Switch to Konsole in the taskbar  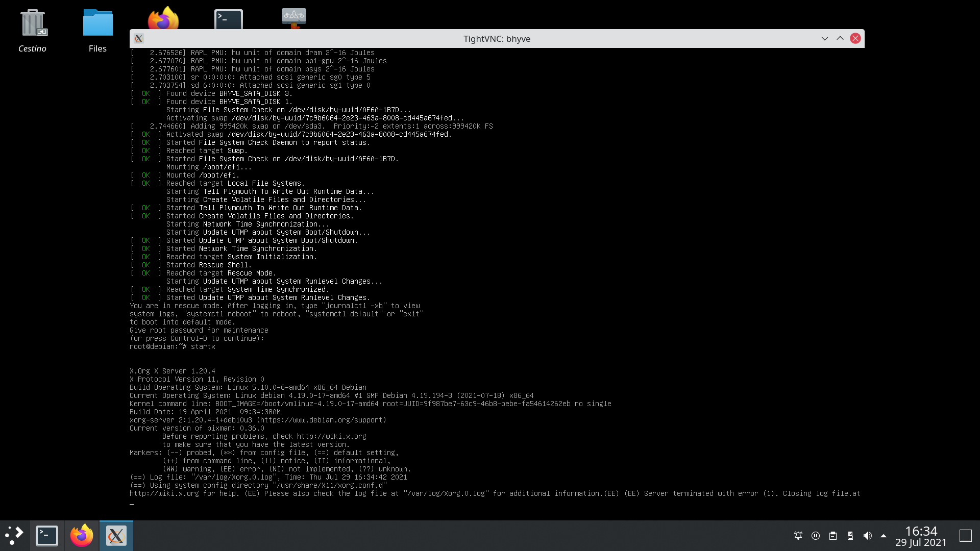tap(47, 536)
